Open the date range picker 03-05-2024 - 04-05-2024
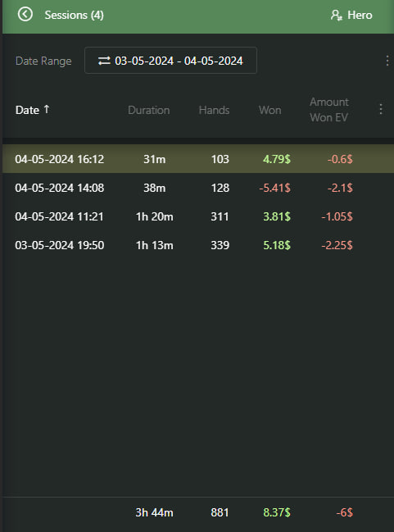This screenshot has width=394, height=532. pos(170,61)
